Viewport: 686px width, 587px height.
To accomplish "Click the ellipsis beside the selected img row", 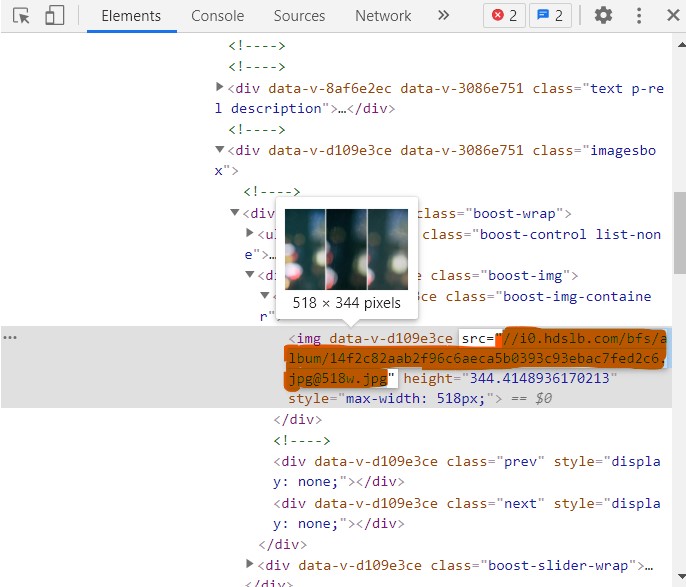I will pyautogui.click(x=11, y=338).
